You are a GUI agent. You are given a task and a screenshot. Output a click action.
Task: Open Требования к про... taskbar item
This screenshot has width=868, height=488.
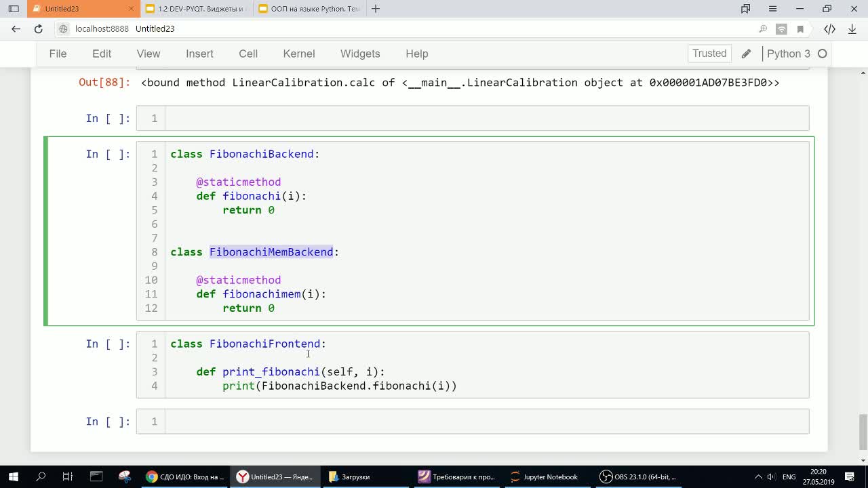click(456, 476)
